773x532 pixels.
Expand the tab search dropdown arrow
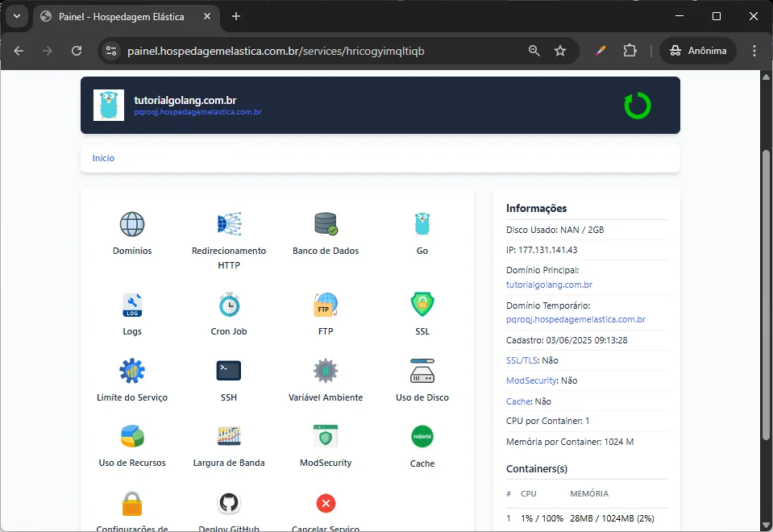pyautogui.click(x=17, y=16)
